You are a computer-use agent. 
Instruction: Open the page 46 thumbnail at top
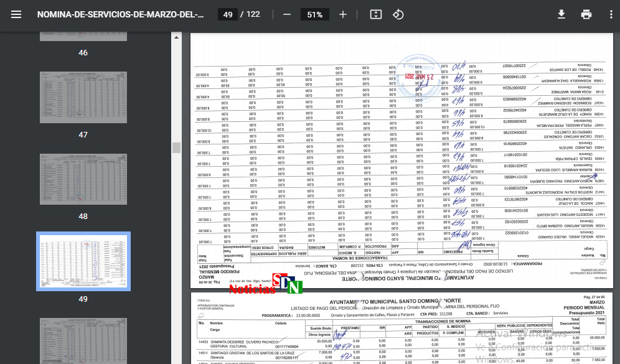[83, 36]
